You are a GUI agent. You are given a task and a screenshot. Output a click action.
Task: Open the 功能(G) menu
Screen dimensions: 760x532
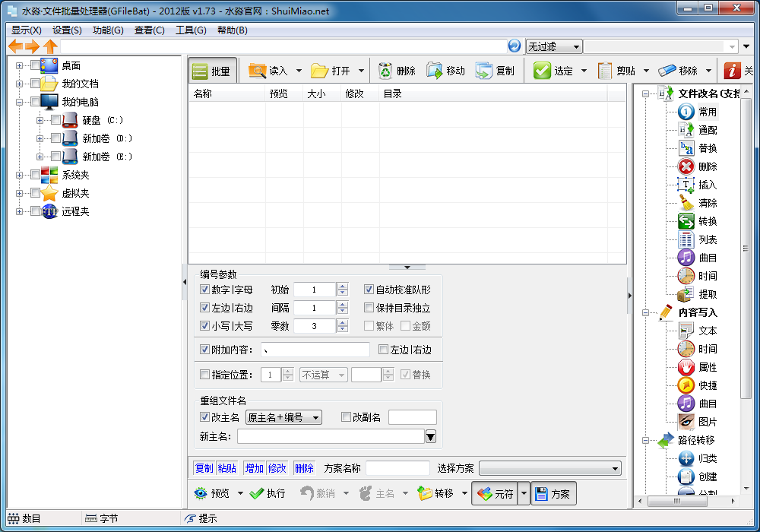[108, 30]
